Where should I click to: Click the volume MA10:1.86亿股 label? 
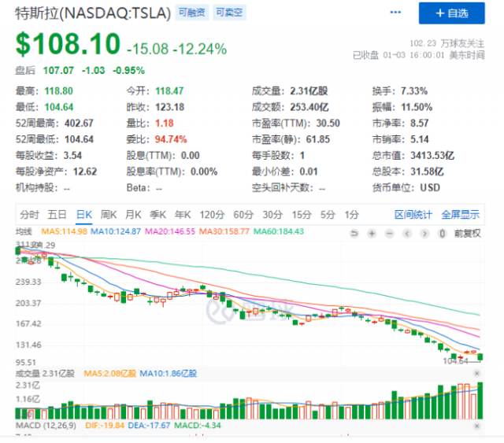168,373
